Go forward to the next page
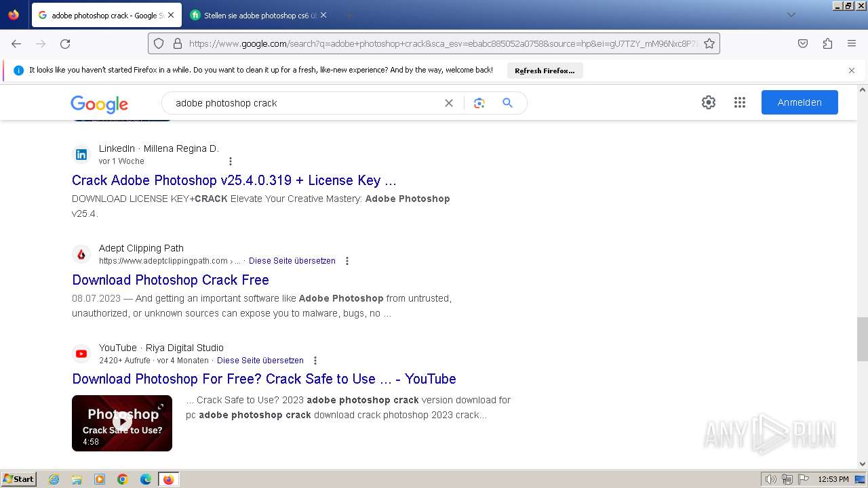868x488 pixels. click(x=41, y=43)
